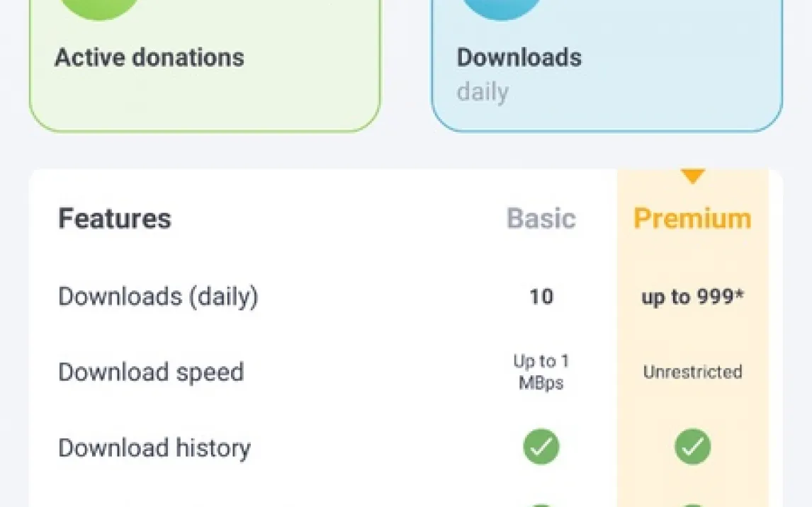
Task: Click the Premium "Unrestricted" speed value
Action: click(692, 372)
